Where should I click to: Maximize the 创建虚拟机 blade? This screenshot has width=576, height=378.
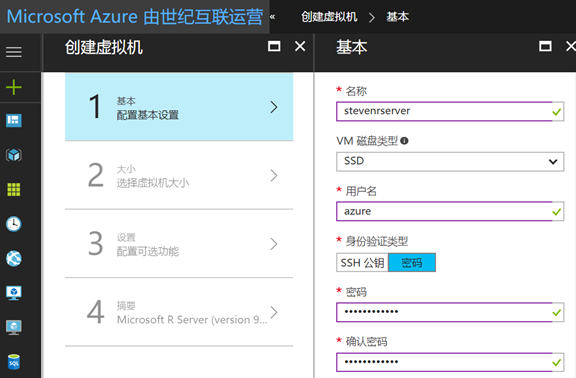(x=274, y=46)
